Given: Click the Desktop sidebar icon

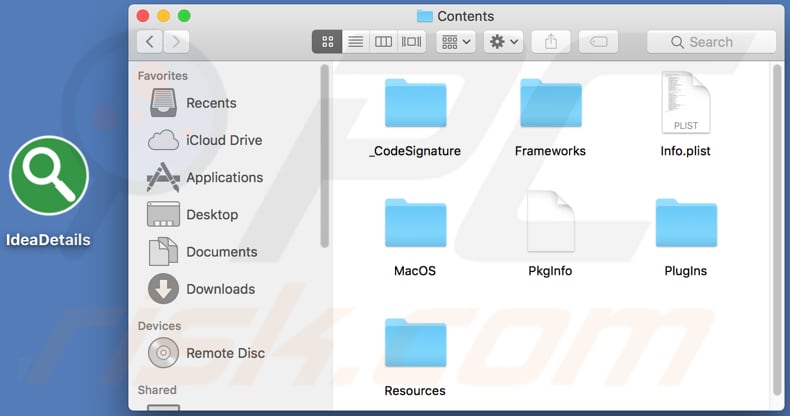Looking at the screenshot, I should (163, 215).
